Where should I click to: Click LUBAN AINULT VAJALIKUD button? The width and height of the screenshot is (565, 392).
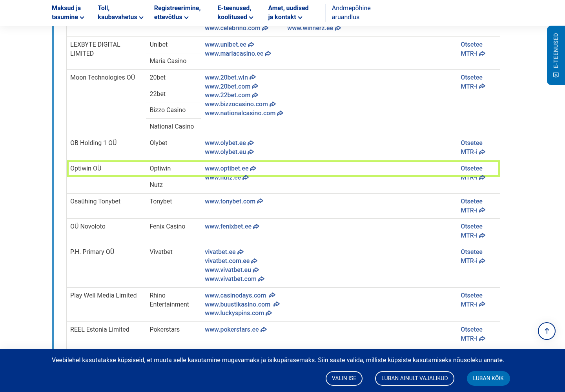(415, 378)
